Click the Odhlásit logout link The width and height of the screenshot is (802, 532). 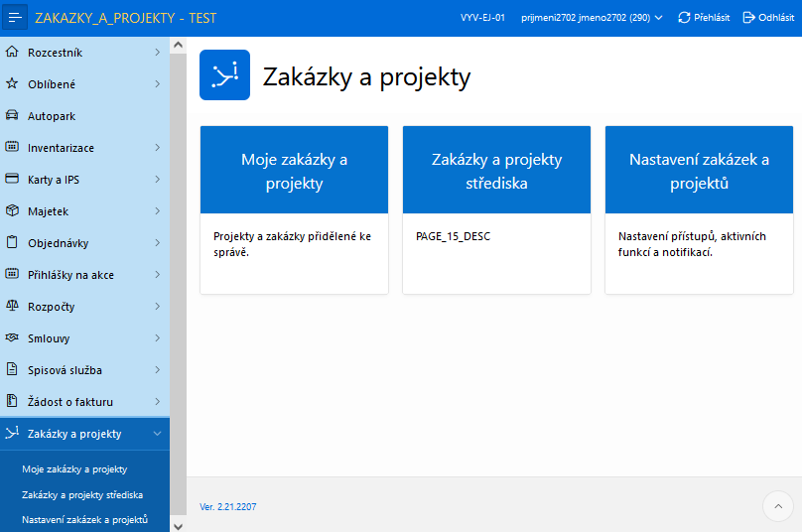pos(768,18)
